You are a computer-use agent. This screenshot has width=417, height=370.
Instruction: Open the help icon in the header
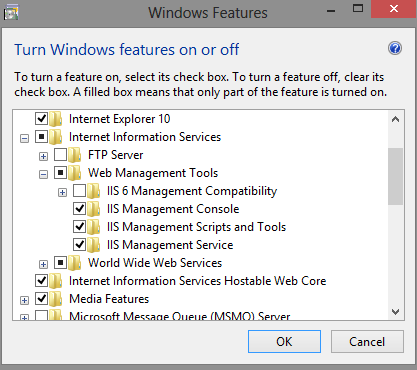click(395, 49)
